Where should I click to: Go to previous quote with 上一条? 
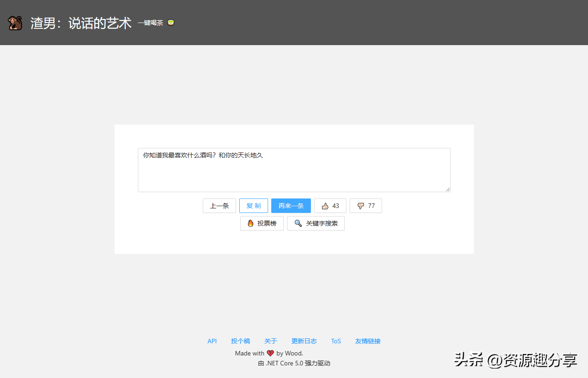pyautogui.click(x=219, y=206)
